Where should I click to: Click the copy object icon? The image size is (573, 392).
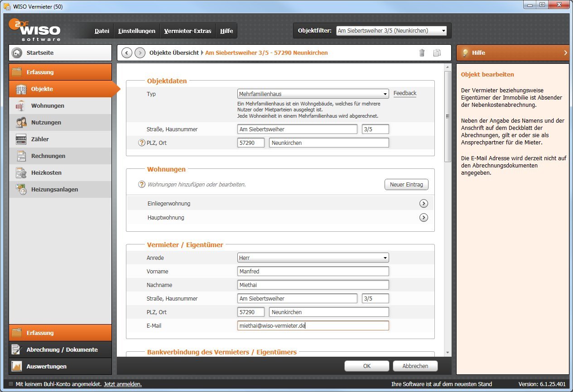point(437,53)
